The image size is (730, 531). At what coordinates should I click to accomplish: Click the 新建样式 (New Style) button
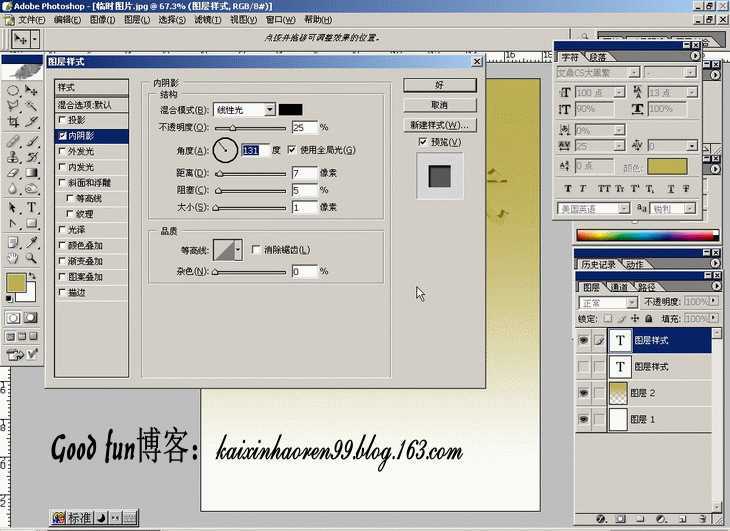(x=439, y=125)
